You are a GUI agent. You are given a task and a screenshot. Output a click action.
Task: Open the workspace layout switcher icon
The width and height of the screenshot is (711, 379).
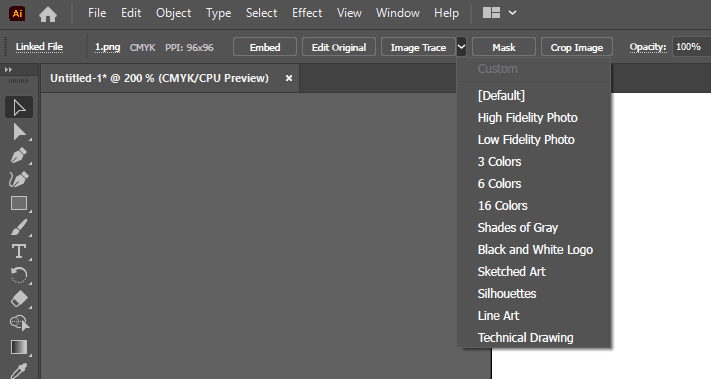pyautogui.click(x=491, y=13)
